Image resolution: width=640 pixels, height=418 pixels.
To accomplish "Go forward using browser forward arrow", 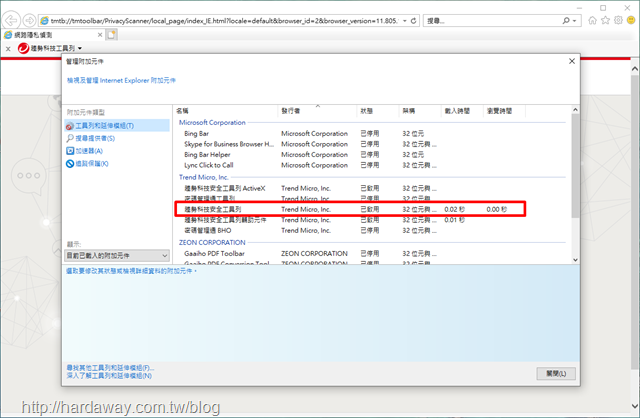I will [x=29, y=20].
